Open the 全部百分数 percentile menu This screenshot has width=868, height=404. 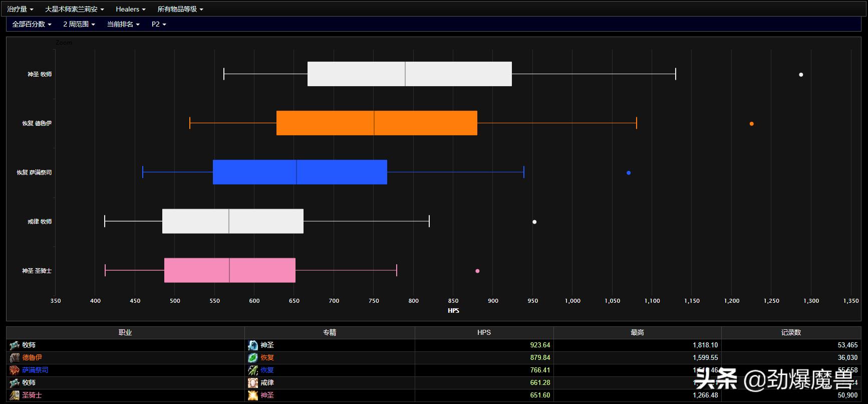pyautogui.click(x=32, y=24)
